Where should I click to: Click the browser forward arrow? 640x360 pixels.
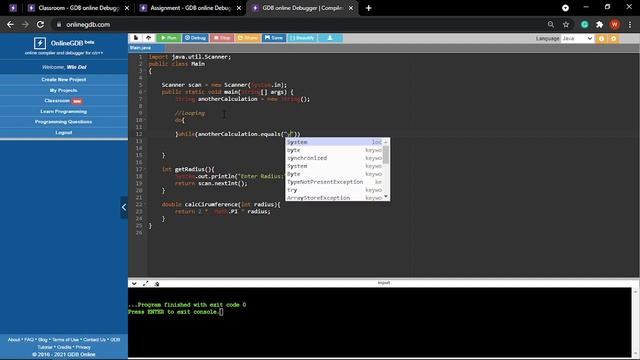[25, 24]
